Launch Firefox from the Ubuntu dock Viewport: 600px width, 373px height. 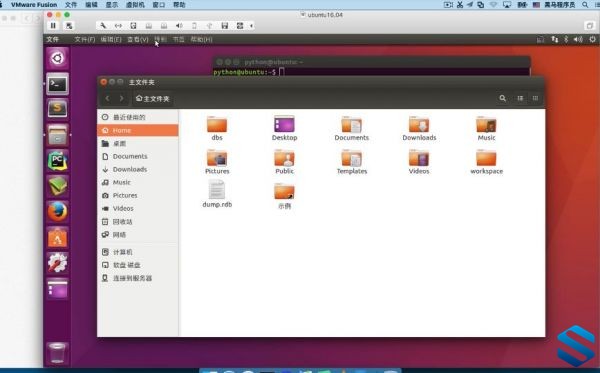(57, 212)
